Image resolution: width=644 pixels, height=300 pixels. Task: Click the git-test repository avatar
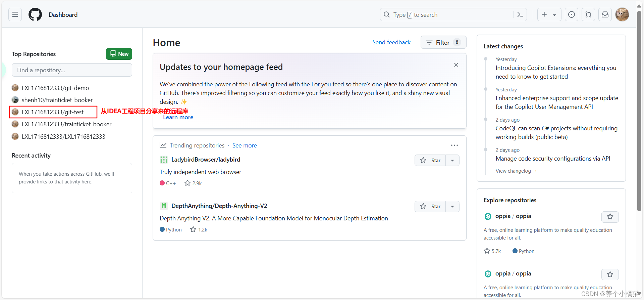pos(15,112)
